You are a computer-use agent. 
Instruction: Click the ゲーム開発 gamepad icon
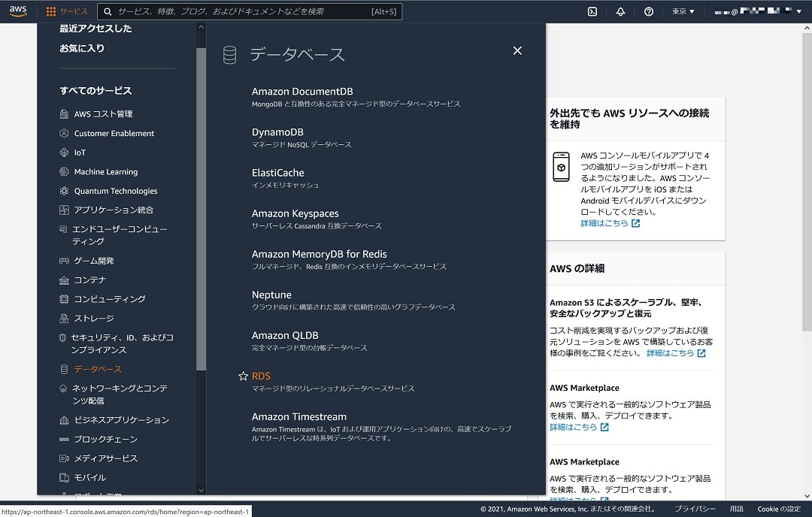click(x=64, y=261)
